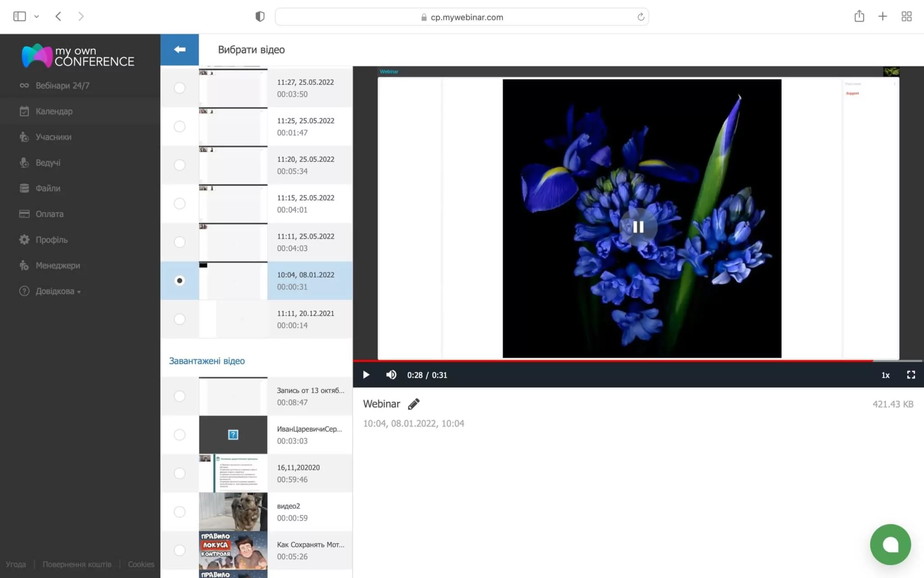Seek on the red video progress bar
The height and width of the screenshot is (578, 924).
pyautogui.click(x=632, y=361)
